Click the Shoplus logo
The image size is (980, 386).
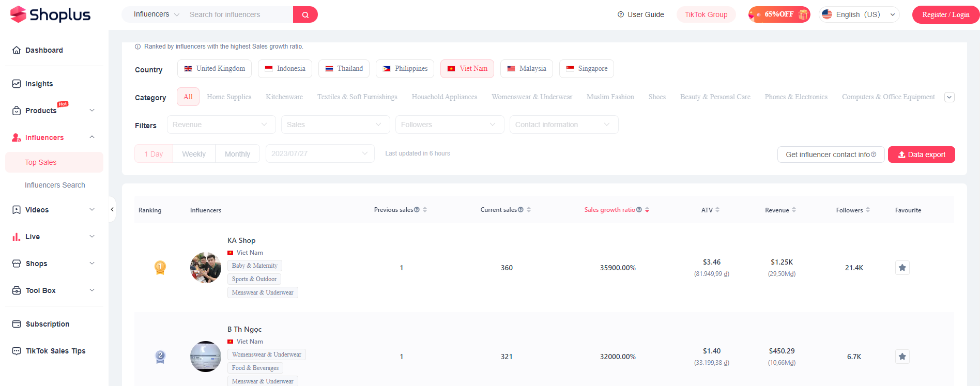(50, 14)
